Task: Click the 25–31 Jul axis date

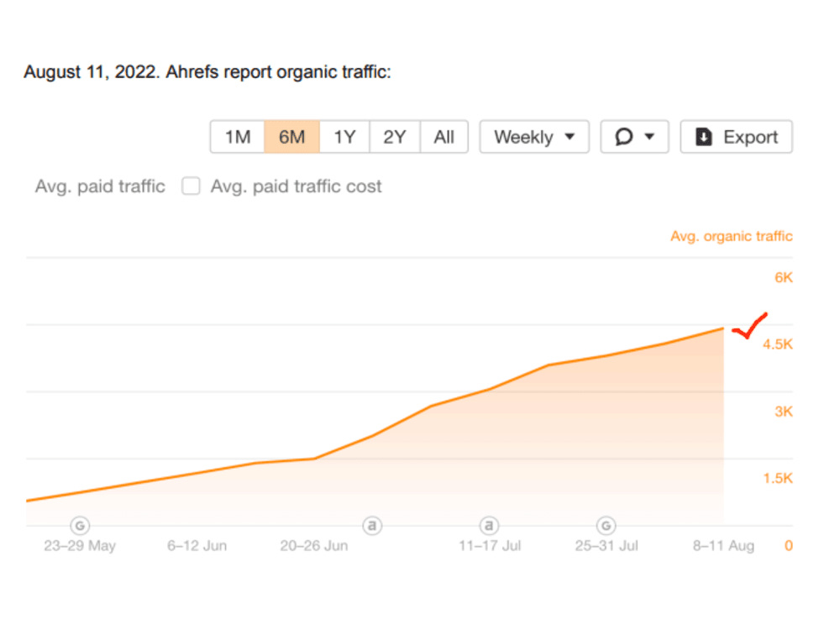Action: (x=606, y=546)
